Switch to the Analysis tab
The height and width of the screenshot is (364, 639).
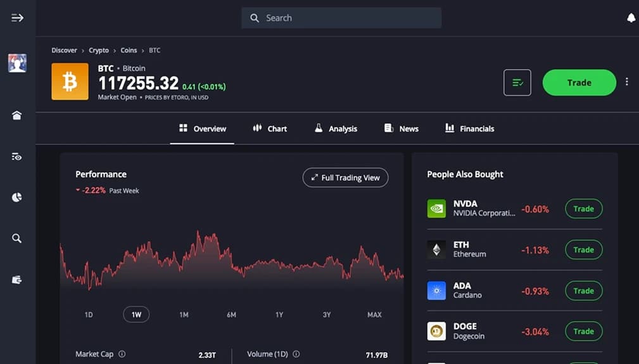[336, 129]
